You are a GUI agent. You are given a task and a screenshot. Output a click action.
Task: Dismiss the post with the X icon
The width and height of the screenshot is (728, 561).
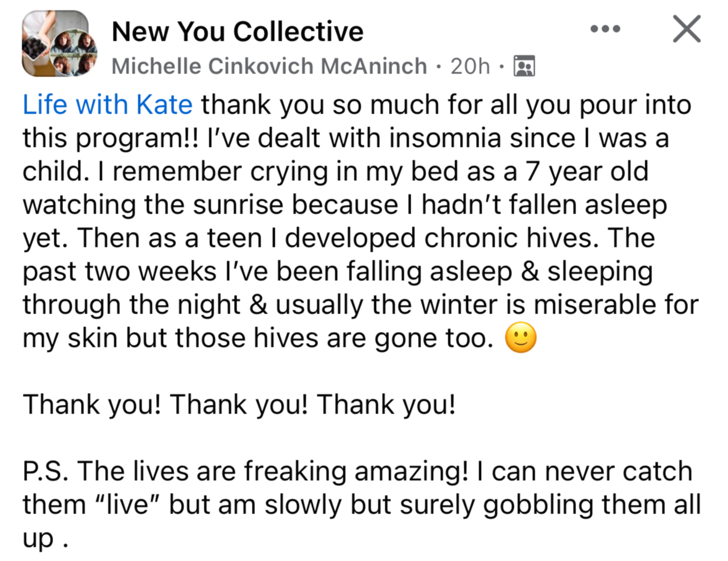click(x=686, y=29)
